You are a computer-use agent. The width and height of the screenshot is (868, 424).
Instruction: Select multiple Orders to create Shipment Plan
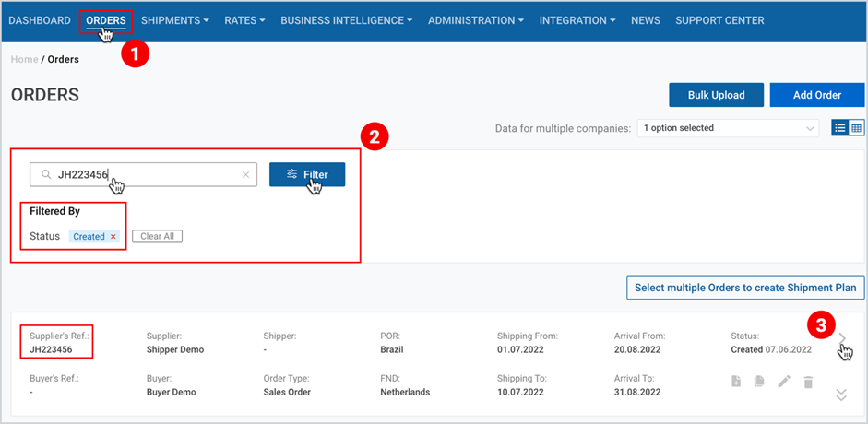pyautogui.click(x=745, y=288)
